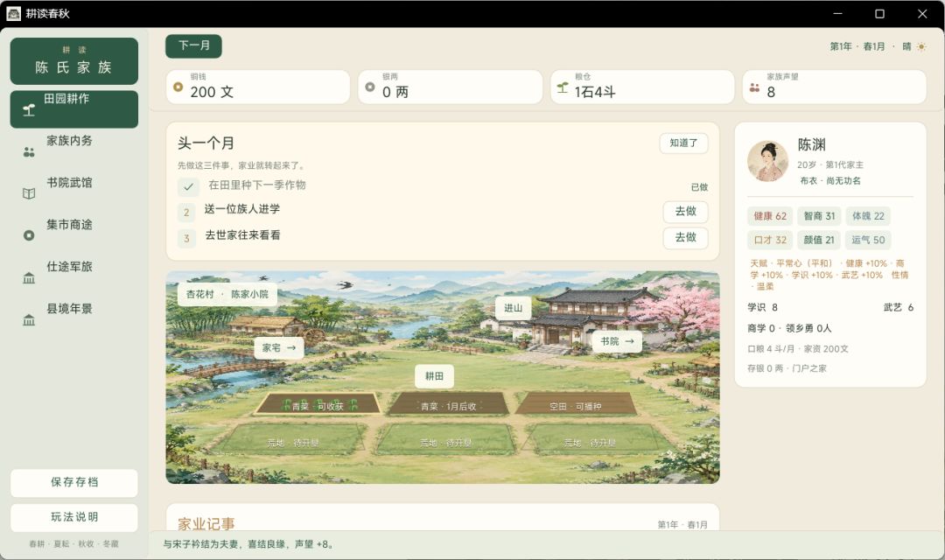Save the game with 保存存档
Viewport: 945px width, 560px height.
click(74, 482)
